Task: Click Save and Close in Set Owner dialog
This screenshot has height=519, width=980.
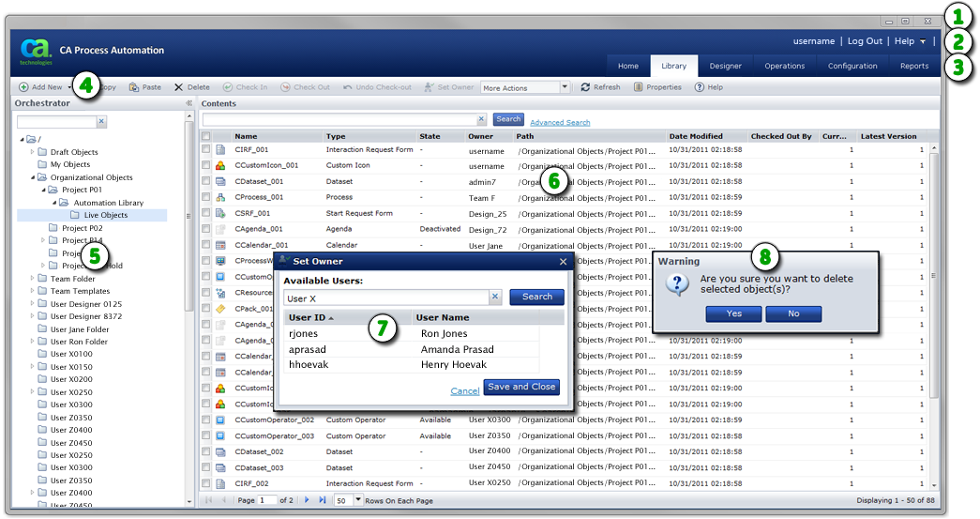Action: pyautogui.click(x=521, y=387)
